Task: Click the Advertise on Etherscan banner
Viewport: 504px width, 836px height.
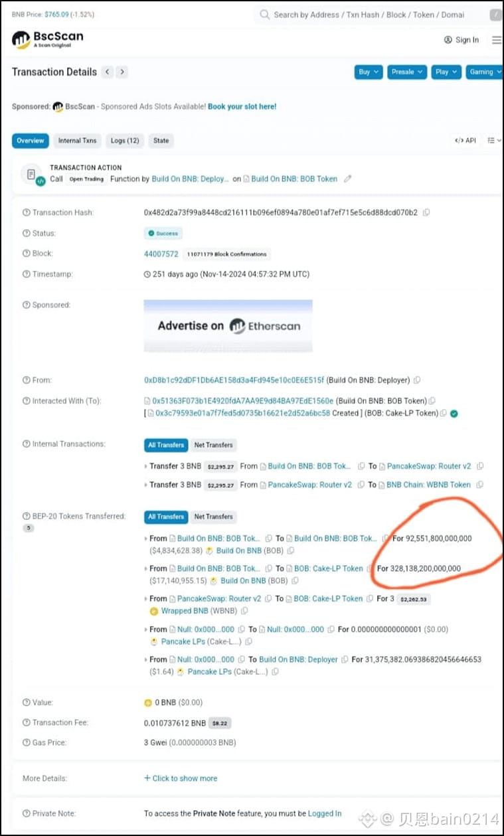Action: [x=228, y=325]
